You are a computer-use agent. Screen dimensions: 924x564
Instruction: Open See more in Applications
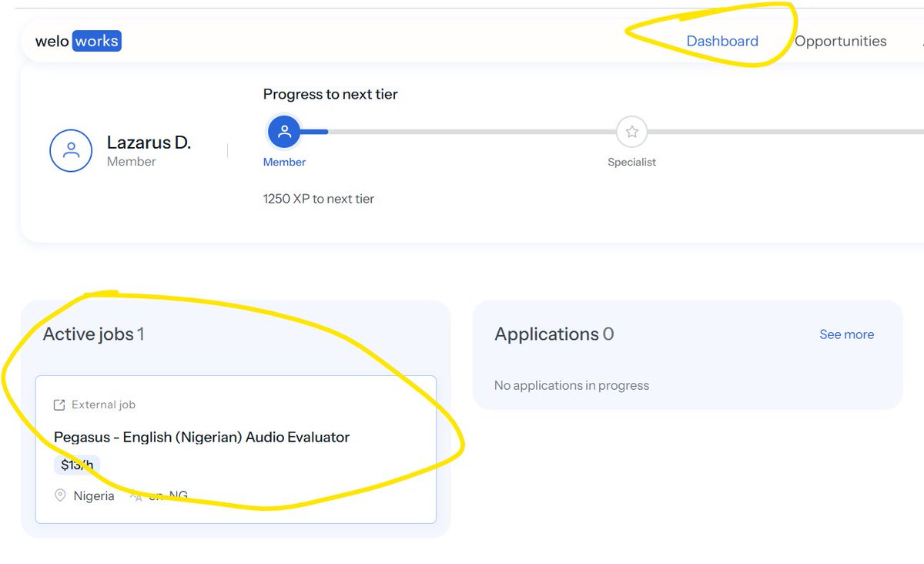click(846, 334)
